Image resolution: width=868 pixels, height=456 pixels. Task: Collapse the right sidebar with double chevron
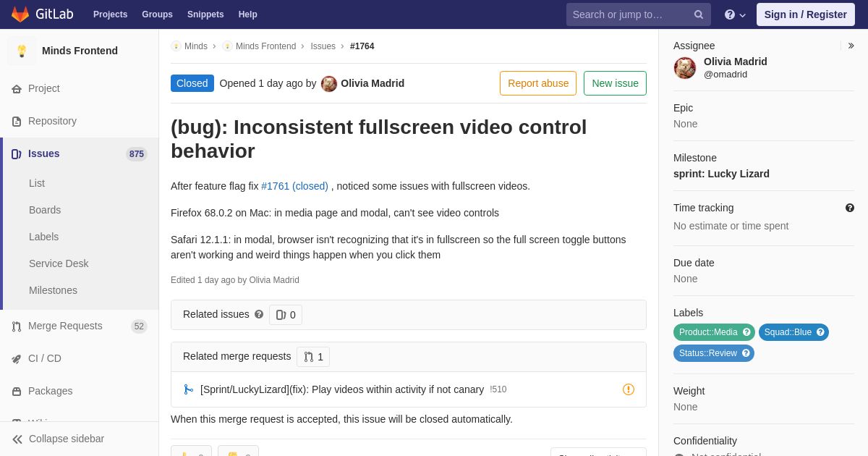tap(851, 46)
